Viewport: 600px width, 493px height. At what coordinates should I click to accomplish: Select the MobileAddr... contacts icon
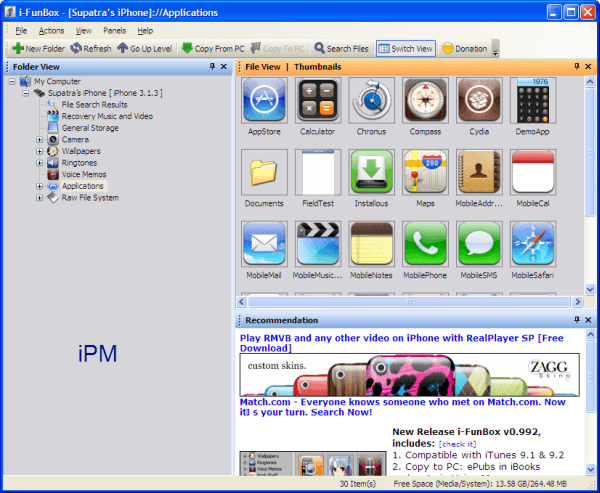tap(479, 172)
